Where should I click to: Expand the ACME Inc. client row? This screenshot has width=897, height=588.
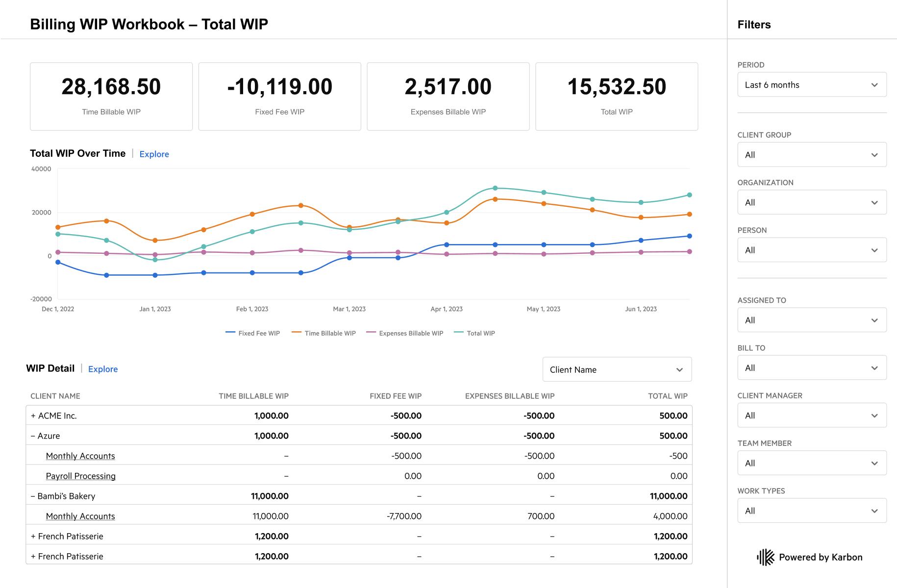point(32,415)
